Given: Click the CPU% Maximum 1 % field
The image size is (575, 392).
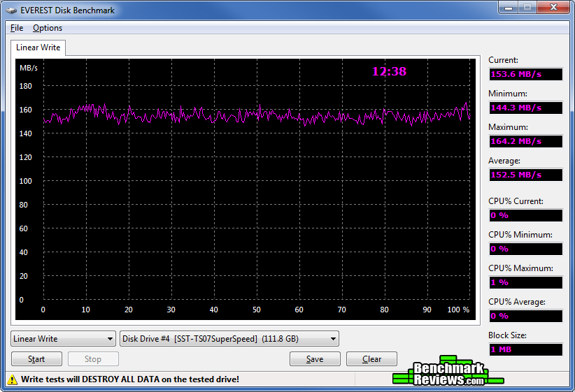Looking at the screenshot, I should click(526, 282).
